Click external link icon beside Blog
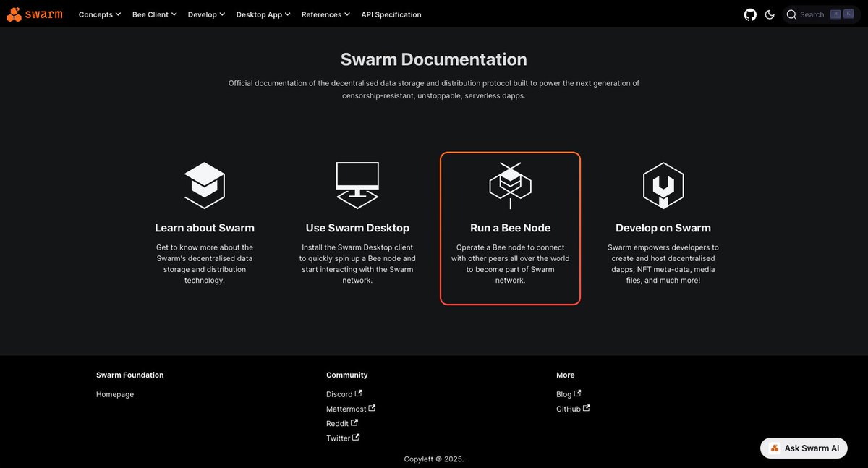Screen dimensions: 868x468 [x=577, y=393]
